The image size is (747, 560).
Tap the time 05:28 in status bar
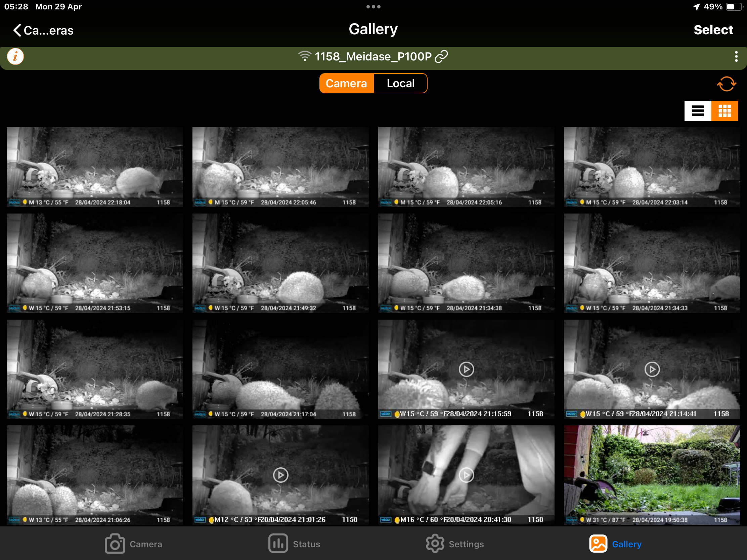[x=16, y=7]
